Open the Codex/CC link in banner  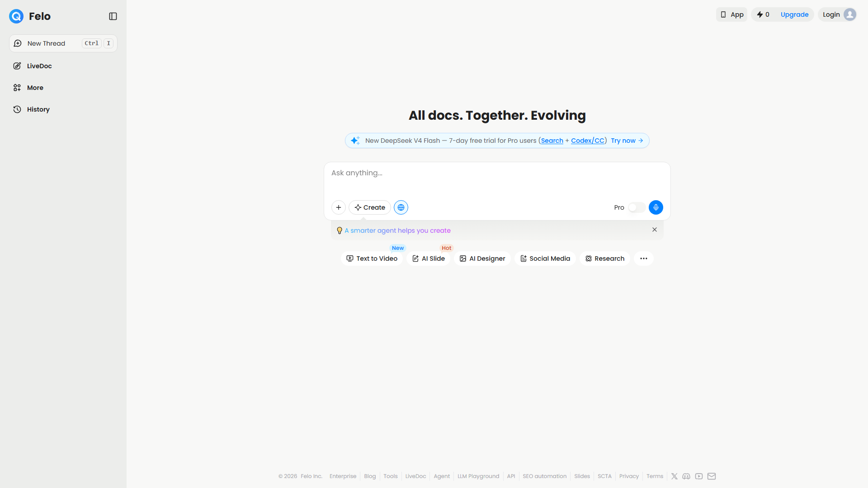click(x=588, y=141)
